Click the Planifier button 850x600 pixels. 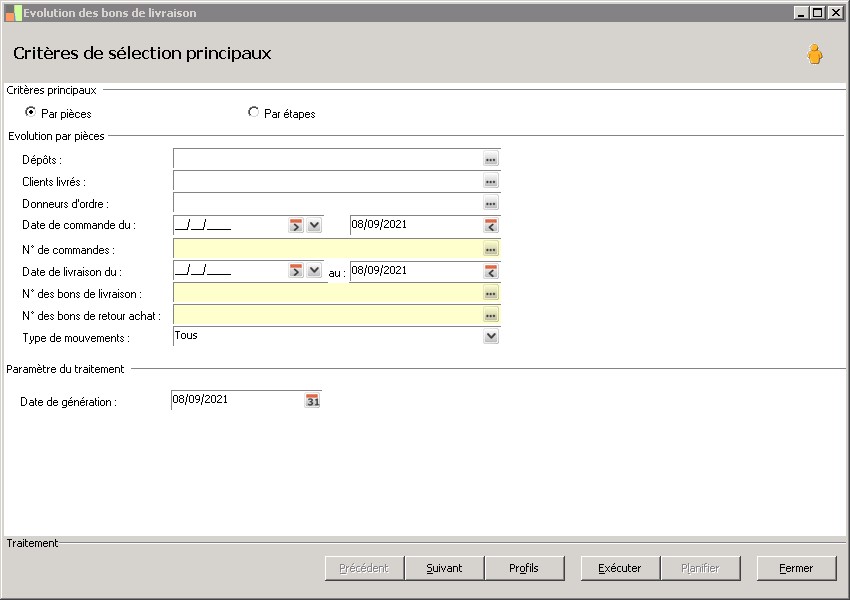(700, 568)
